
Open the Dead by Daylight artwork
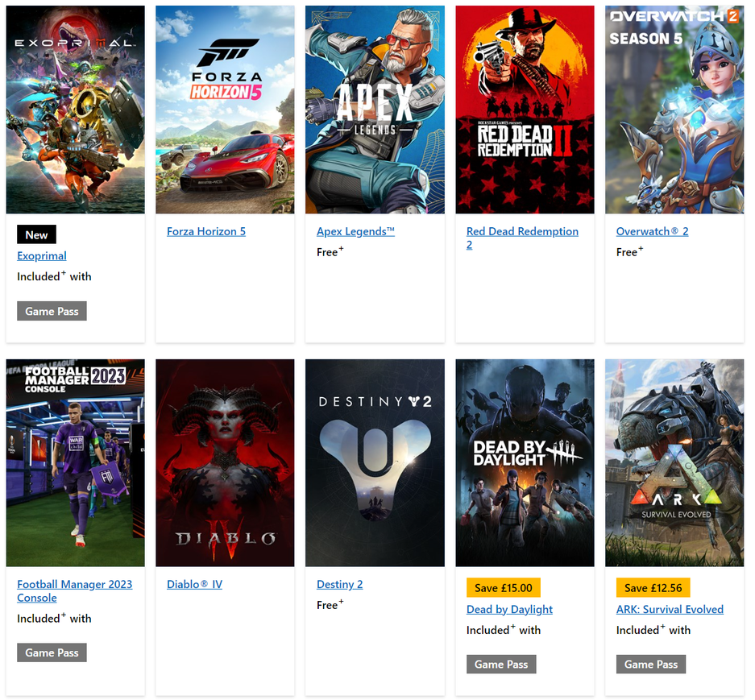point(525,462)
